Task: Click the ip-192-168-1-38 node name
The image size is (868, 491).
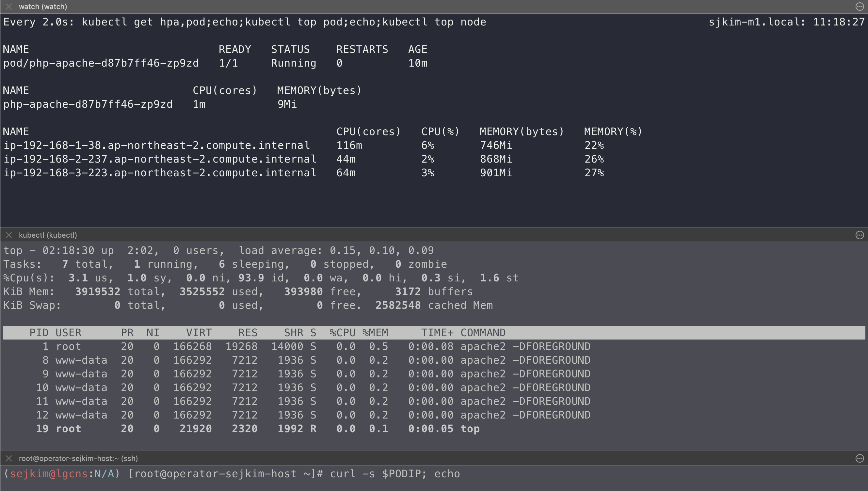Action: click(x=156, y=145)
